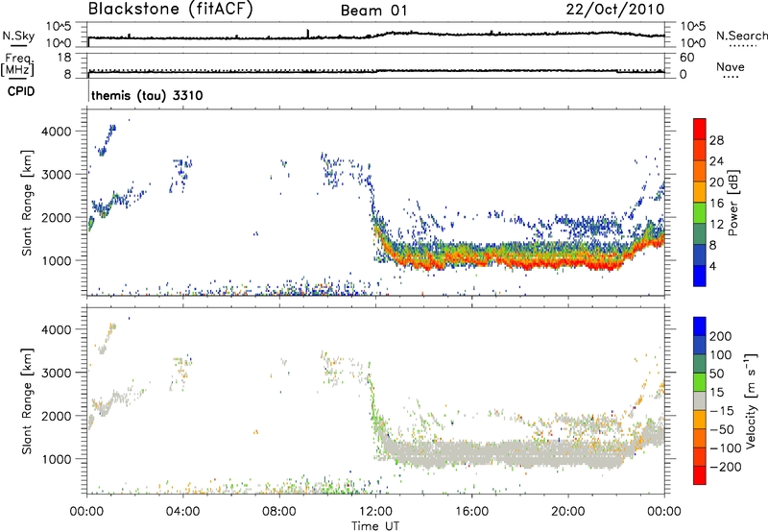The height and width of the screenshot is (532, 768).
Task: Click the -50 label on velocity colorbar
Action: (722, 429)
